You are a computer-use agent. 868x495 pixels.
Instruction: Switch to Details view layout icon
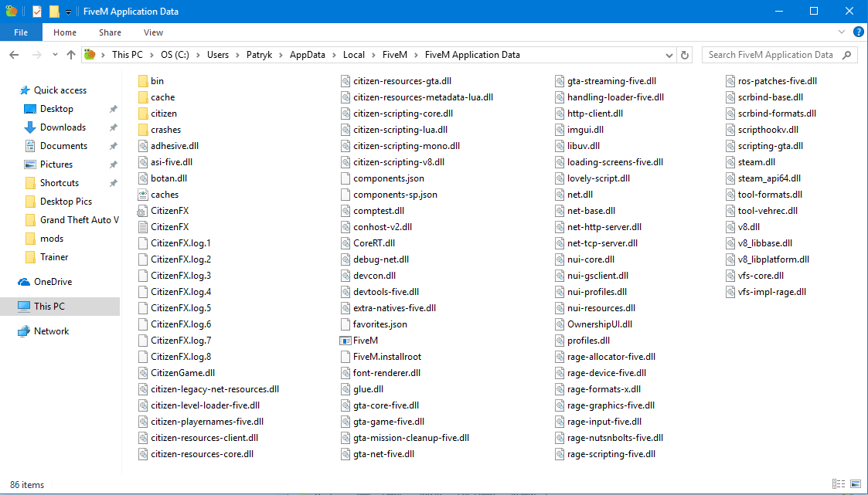coord(839,484)
